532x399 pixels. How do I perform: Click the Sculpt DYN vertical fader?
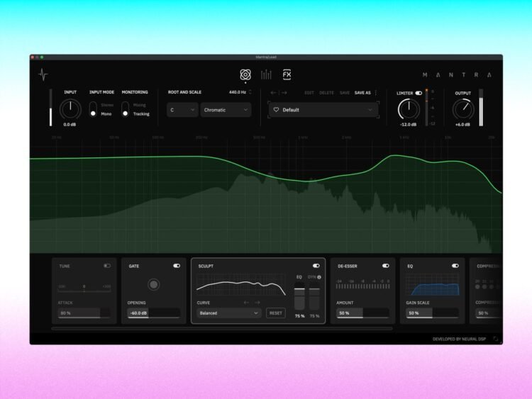[x=314, y=298]
